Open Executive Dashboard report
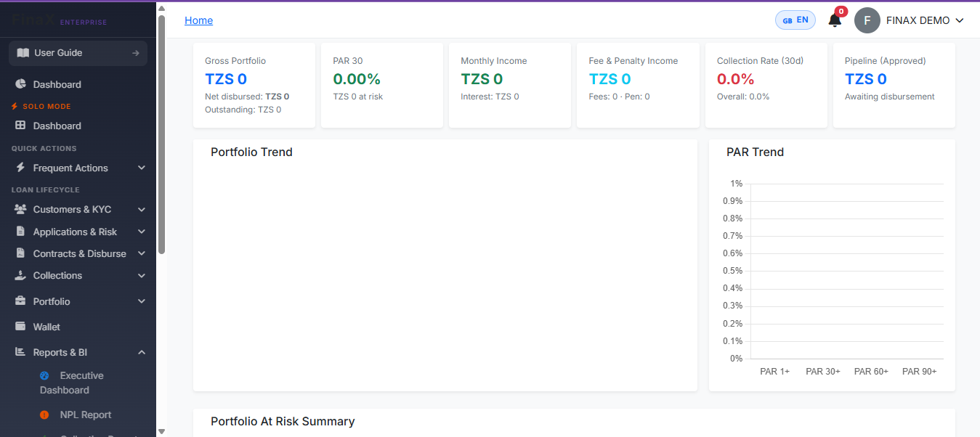980x437 pixels. pyautogui.click(x=78, y=383)
